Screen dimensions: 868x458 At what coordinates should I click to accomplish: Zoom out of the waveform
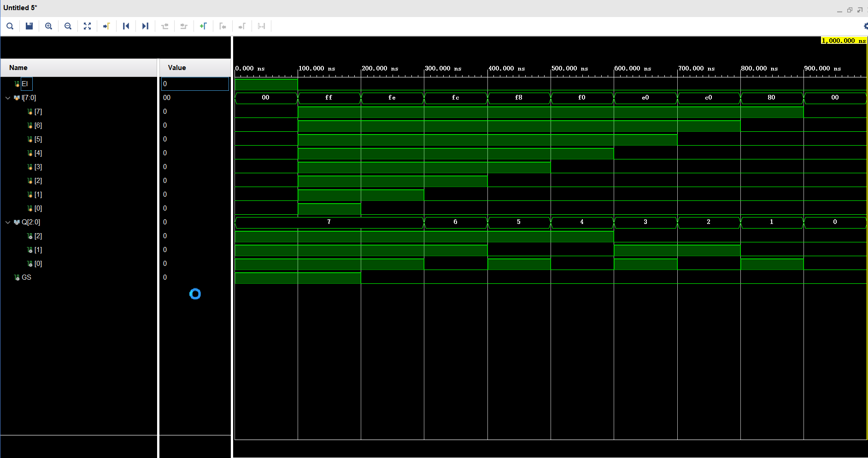pos(68,26)
